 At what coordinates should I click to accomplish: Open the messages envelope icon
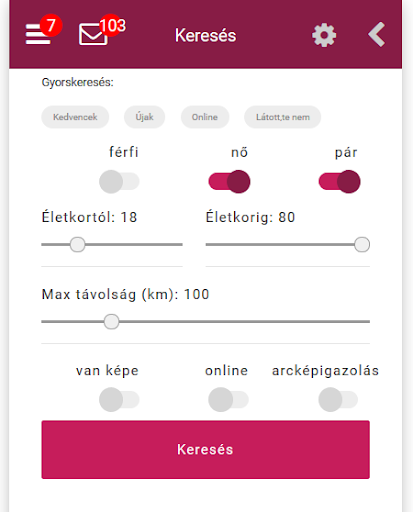pos(93,35)
